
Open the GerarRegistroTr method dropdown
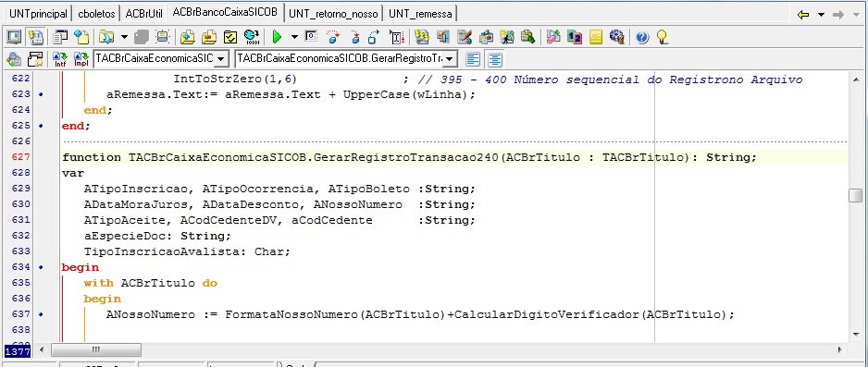pos(450,58)
